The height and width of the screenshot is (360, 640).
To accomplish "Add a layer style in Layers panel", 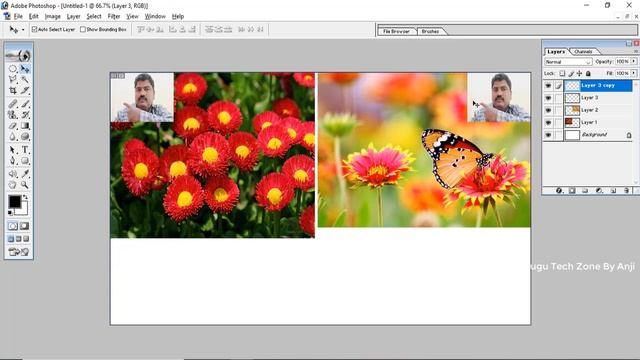I will click(559, 191).
